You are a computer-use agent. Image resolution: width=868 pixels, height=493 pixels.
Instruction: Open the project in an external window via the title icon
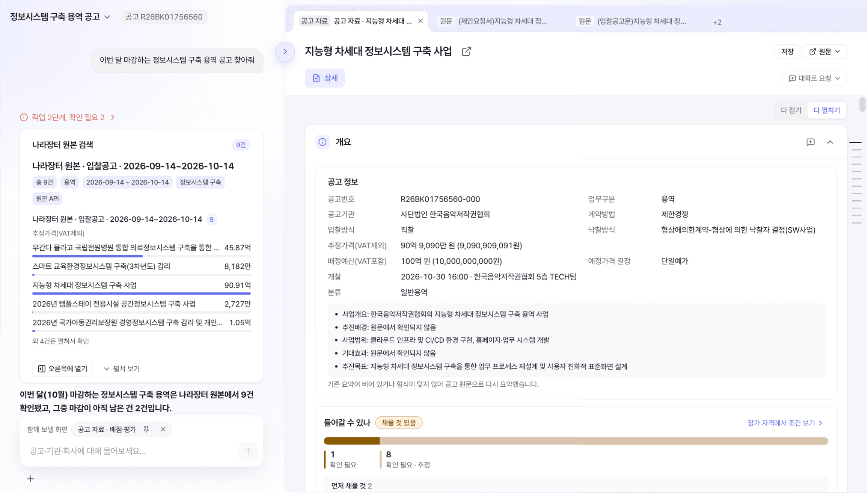pyautogui.click(x=466, y=51)
